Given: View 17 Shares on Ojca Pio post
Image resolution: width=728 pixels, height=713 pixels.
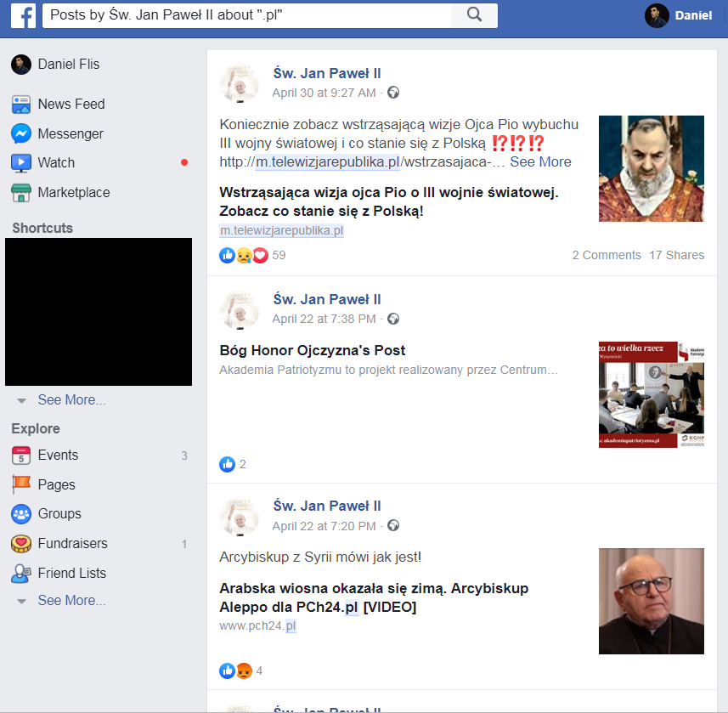Looking at the screenshot, I should [x=676, y=255].
